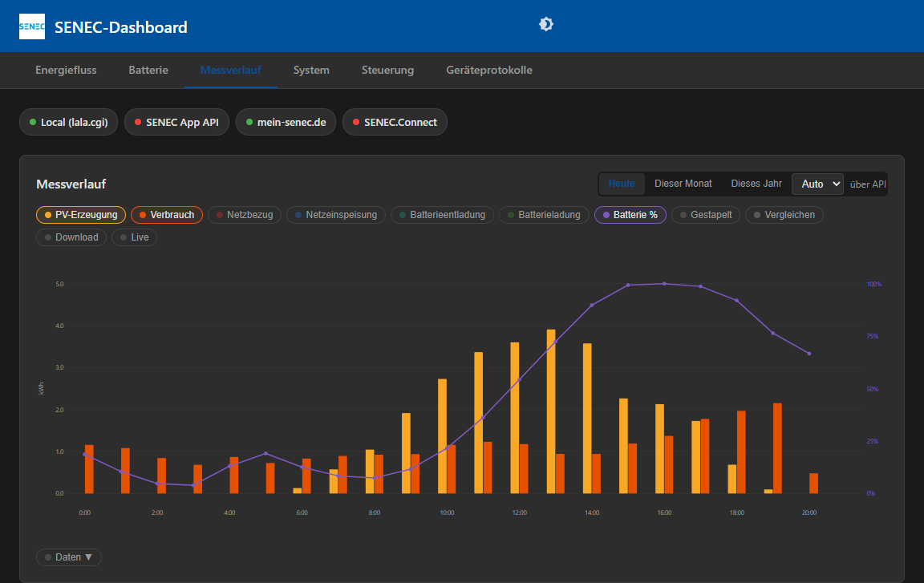Image resolution: width=924 pixels, height=583 pixels.
Task: Click the SENEC-Dashboard title
Action: (x=121, y=27)
